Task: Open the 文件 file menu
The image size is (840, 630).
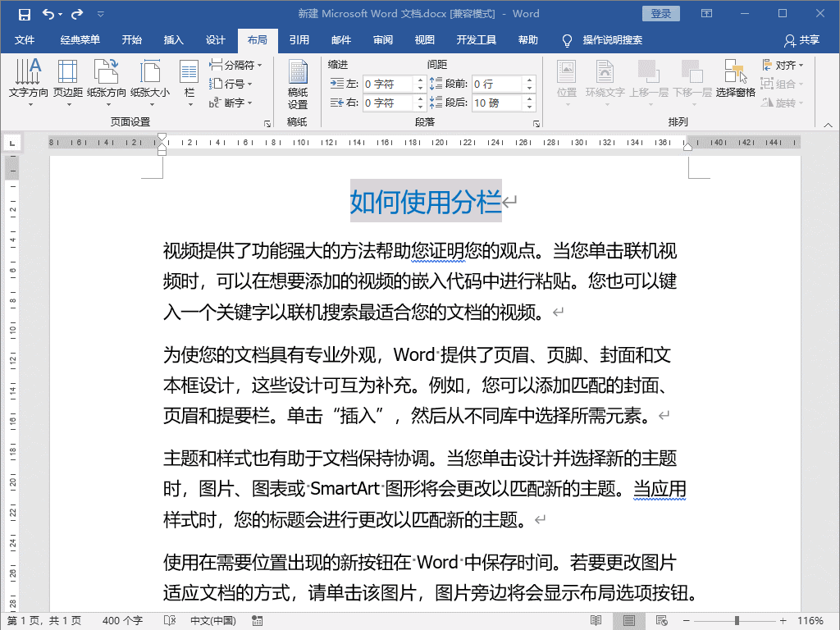Action: pyautogui.click(x=25, y=40)
